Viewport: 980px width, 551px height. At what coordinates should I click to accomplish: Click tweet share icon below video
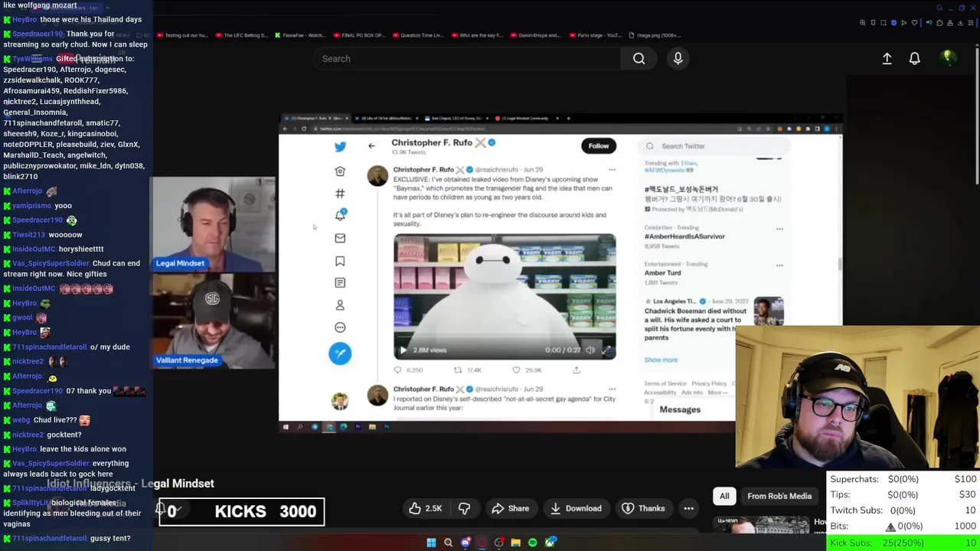coord(577,370)
